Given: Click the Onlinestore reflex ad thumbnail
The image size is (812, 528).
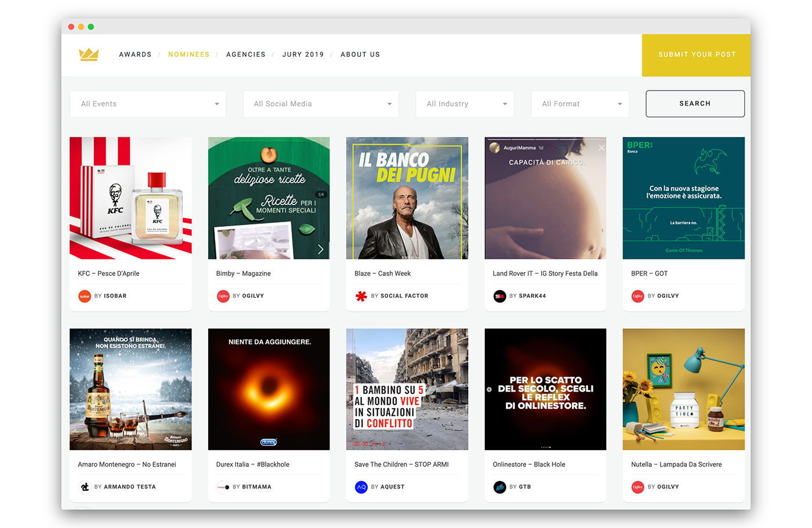Looking at the screenshot, I should [x=546, y=389].
